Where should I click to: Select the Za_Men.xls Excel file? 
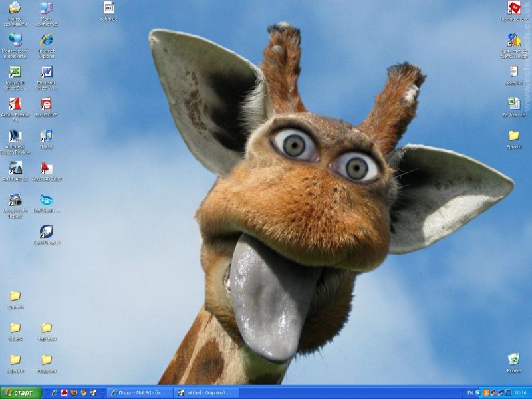coord(513,104)
